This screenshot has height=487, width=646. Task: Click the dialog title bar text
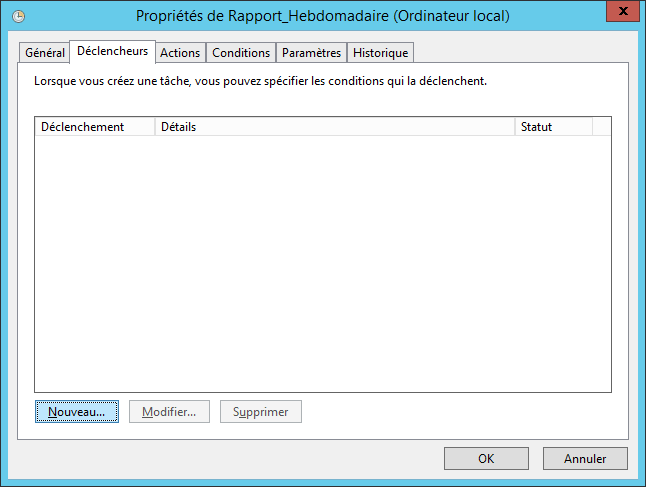point(323,16)
